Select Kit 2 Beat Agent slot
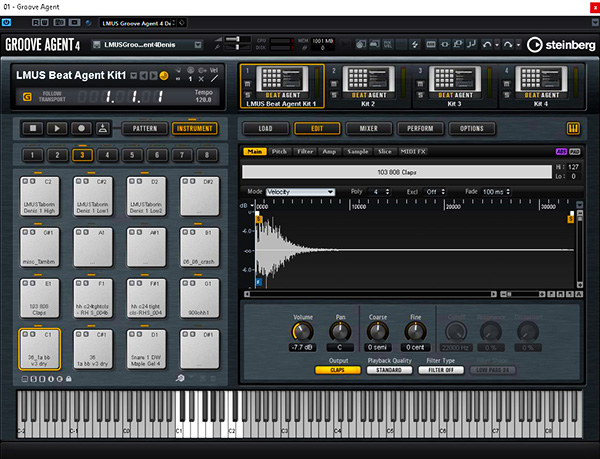This screenshot has height=459, width=600. 368,86
